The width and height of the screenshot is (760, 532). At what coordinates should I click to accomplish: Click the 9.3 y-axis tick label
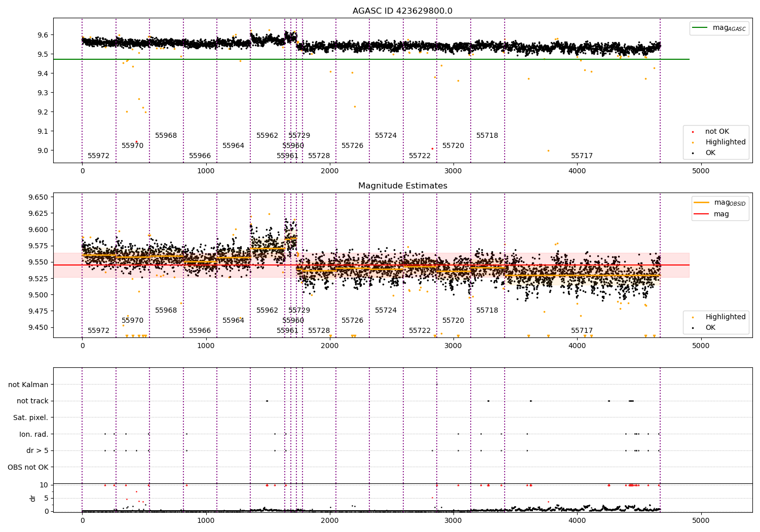(43, 93)
